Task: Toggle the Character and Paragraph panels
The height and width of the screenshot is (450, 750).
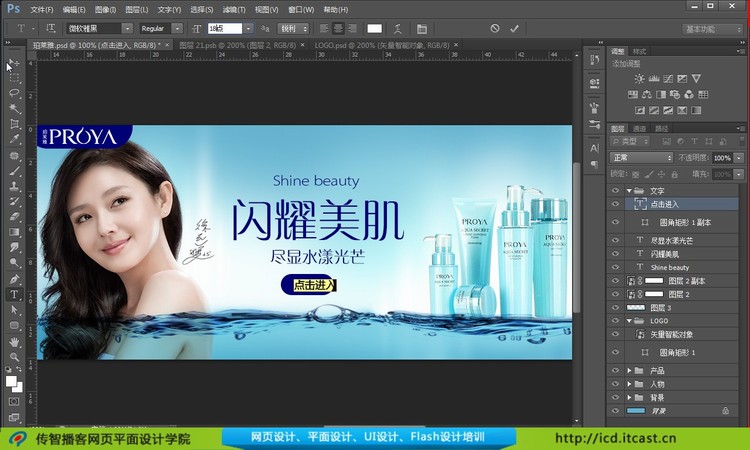Action: (x=421, y=29)
